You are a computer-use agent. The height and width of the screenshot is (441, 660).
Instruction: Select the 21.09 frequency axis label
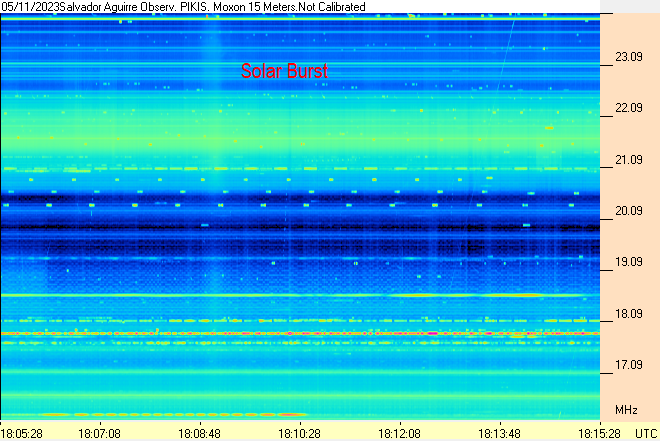[629, 160]
